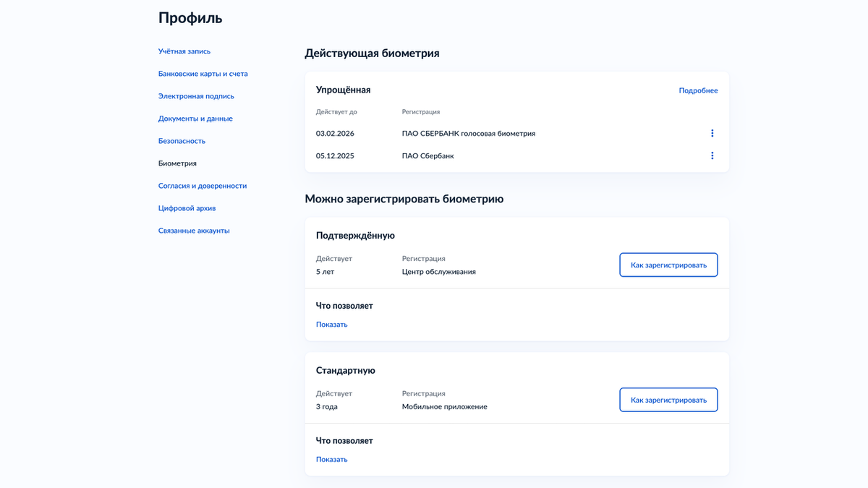The height and width of the screenshot is (488, 868).
Task: Open the Учётная запись section
Action: [x=184, y=51]
